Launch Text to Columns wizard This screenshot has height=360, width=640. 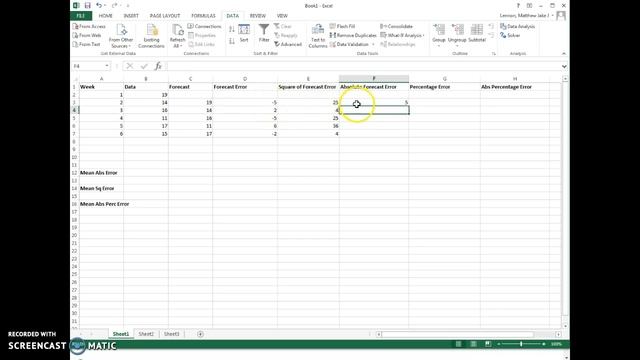point(318,36)
